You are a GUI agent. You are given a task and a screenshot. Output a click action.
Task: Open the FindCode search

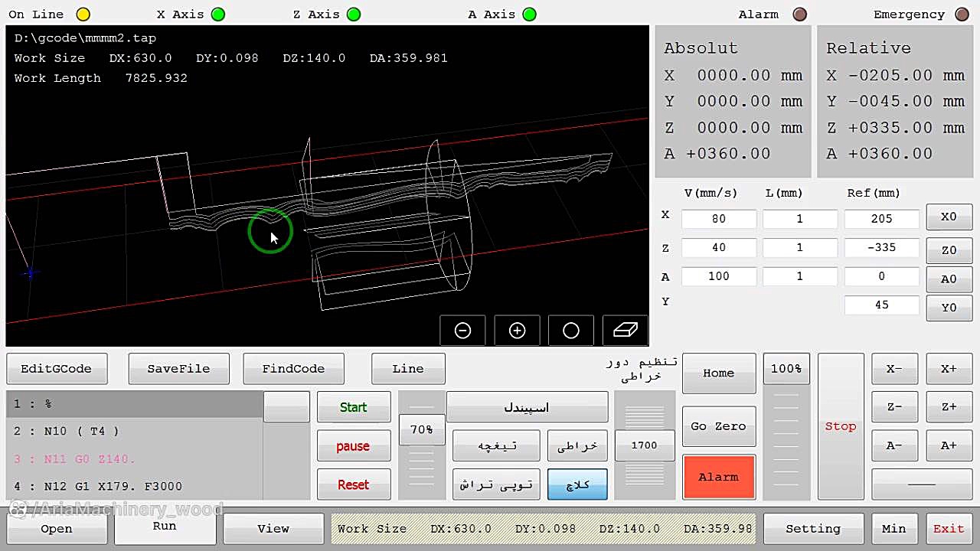[293, 369]
